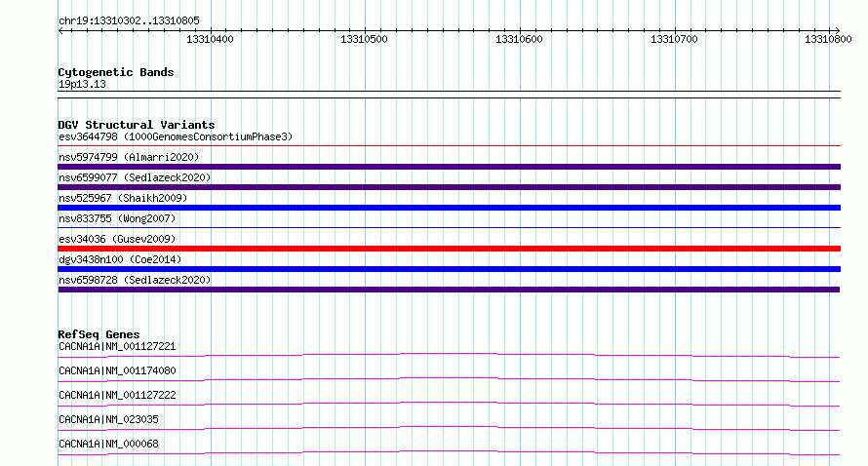Open transcript CACNA1A|NM_023035 label
The height and width of the screenshot is (466, 868).
click(x=108, y=419)
